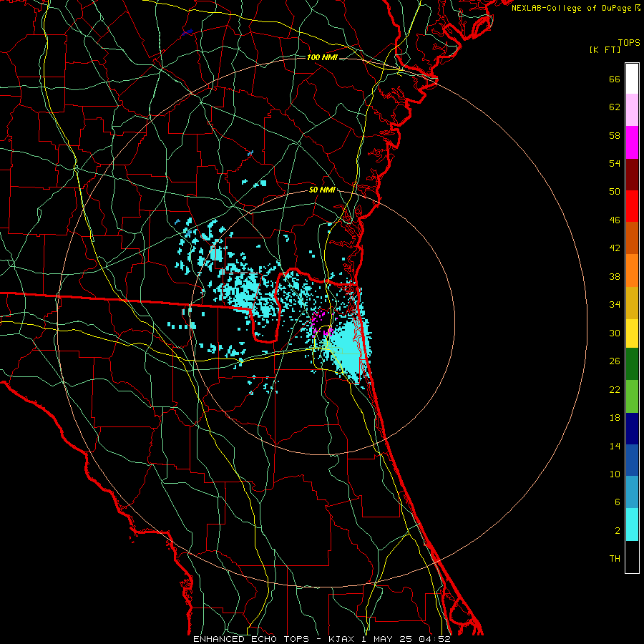
Task: Click the "TOPS" legend title
Action: point(629,43)
